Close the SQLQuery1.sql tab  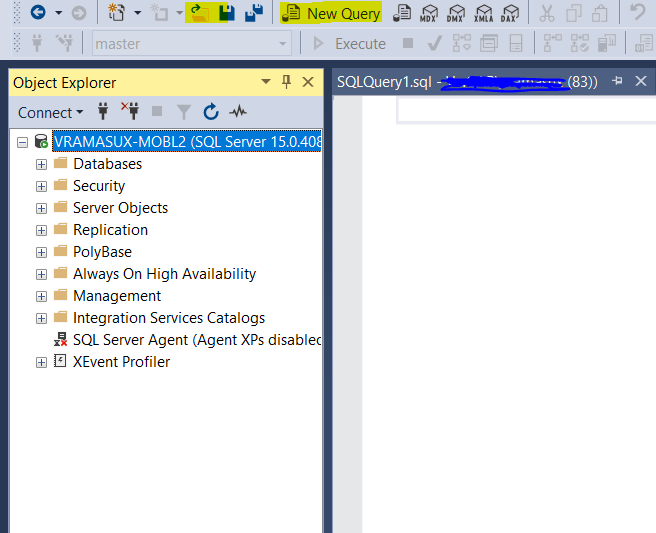(x=641, y=81)
